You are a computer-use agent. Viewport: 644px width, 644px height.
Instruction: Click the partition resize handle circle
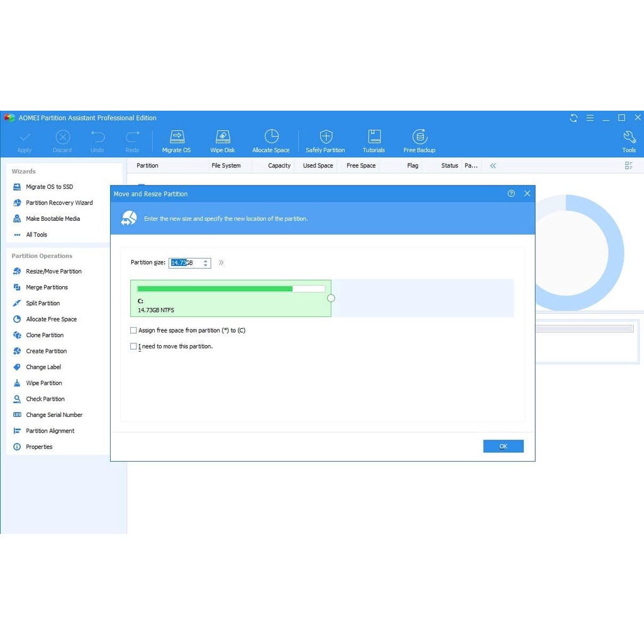331,298
